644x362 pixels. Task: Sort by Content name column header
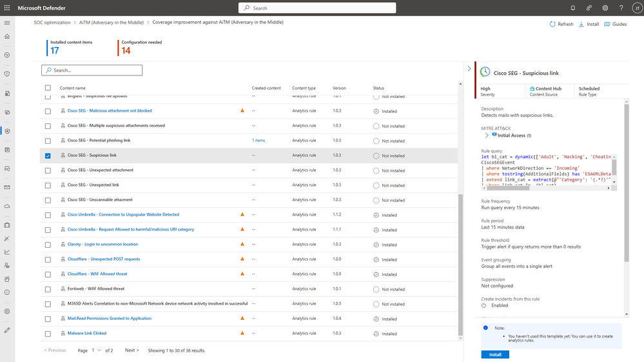coord(73,88)
